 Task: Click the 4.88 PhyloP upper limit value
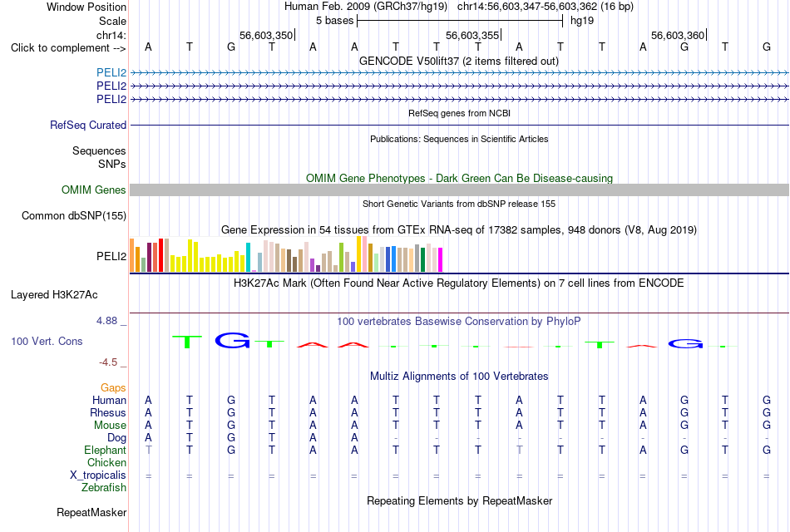pyautogui.click(x=106, y=321)
